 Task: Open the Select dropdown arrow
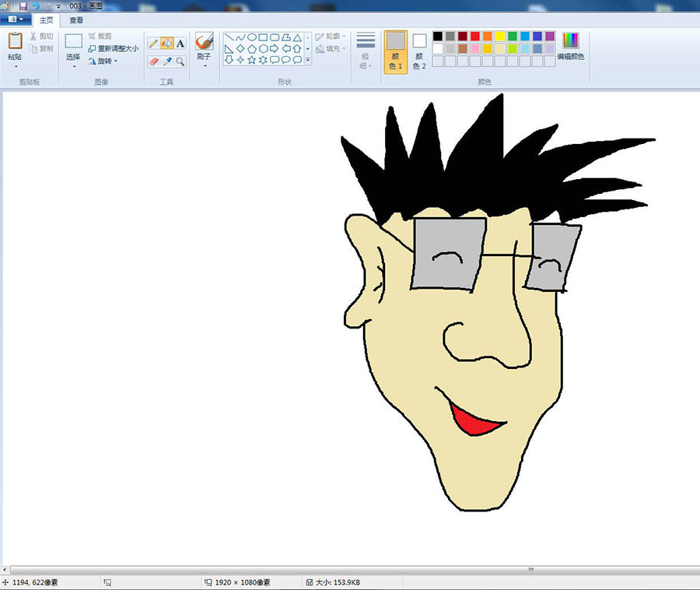point(74,66)
